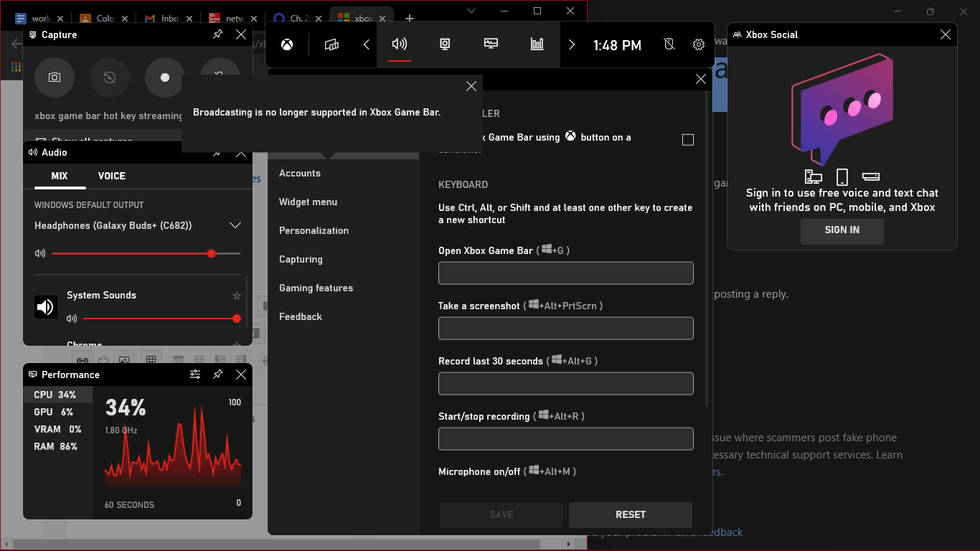Switch to the MIX tab in Audio
The image size is (980, 551).
coord(60,176)
